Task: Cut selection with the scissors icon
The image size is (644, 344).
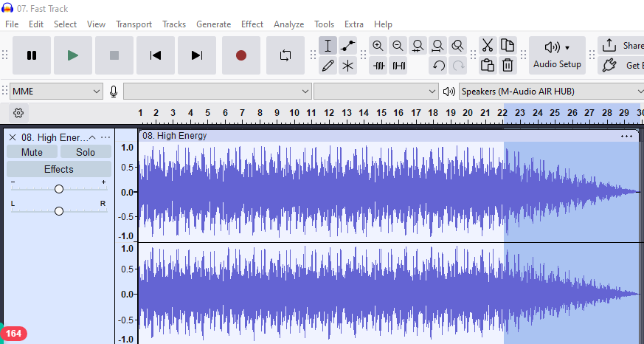Action: pyautogui.click(x=488, y=46)
